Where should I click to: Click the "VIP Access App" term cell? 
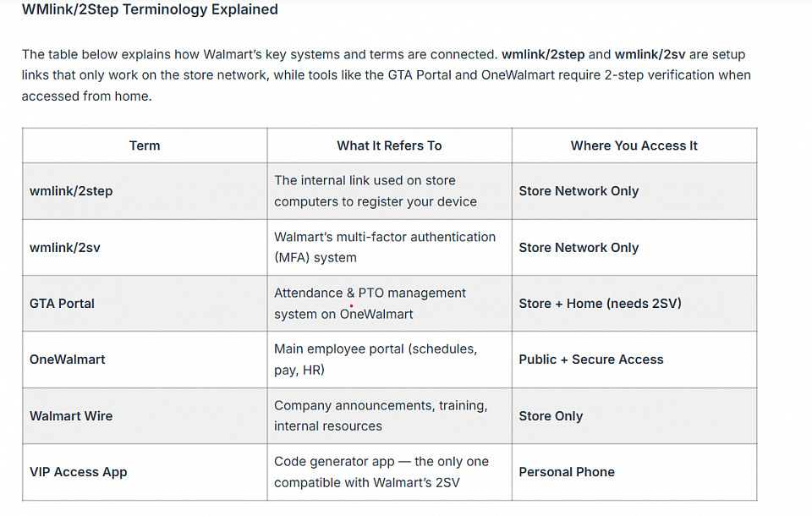[x=79, y=472]
